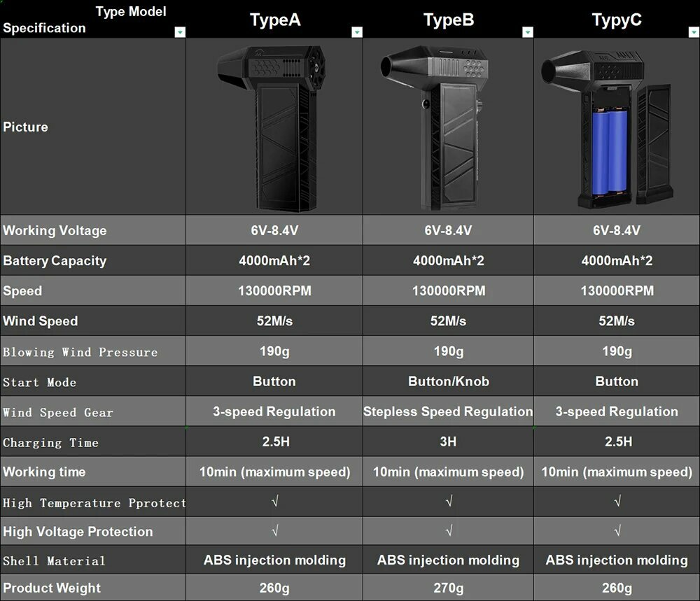Click the TypeA ABS injection molding cell
This screenshot has height=601, width=700.
click(x=274, y=560)
